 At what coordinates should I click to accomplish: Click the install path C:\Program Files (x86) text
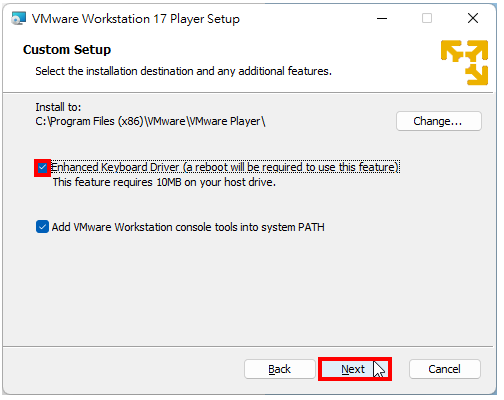pyautogui.click(x=150, y=121)
